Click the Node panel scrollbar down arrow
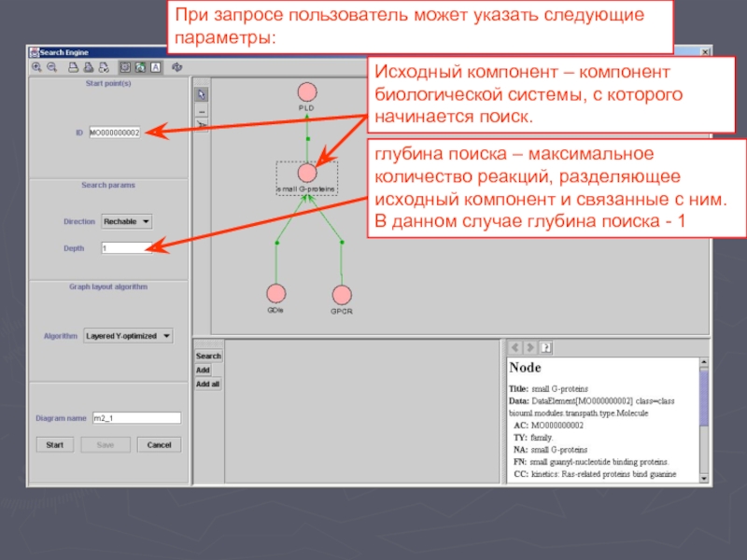Viewport: 747px width, 560px height. click(x=704, y=478)
